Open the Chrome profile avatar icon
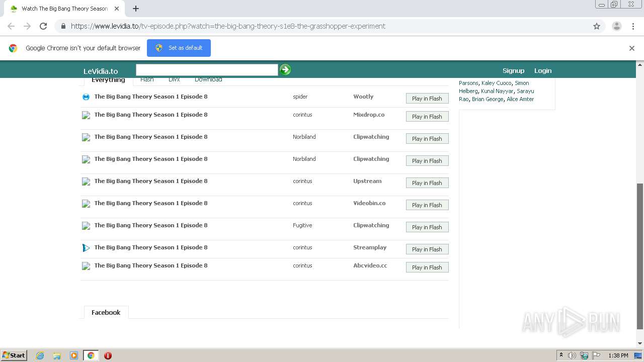The image size is (644, 362). pos(616,26)
